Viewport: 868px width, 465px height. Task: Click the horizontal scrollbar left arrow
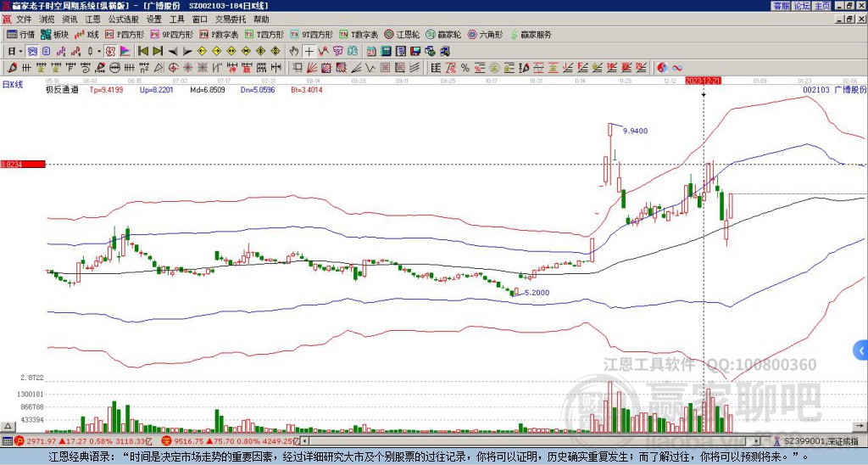click(305, 441)
